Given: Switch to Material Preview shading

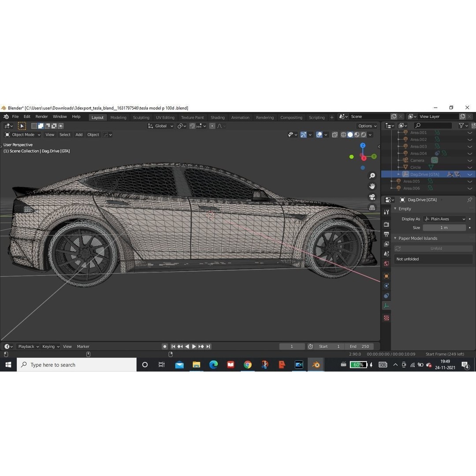Looking at the screenshot, I should 357,134.
